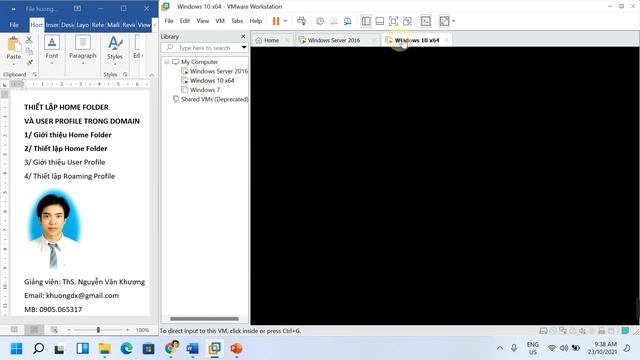Click the Format Painter icon in Word
The width and height of the screenshot is (640, 360).
tap(29, 63)
